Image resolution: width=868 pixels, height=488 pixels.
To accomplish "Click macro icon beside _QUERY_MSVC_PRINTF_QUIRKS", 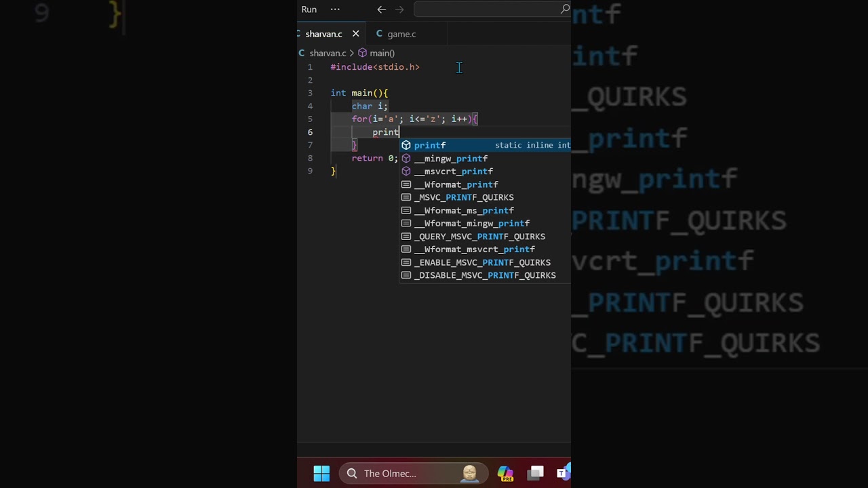I will 406,237.
